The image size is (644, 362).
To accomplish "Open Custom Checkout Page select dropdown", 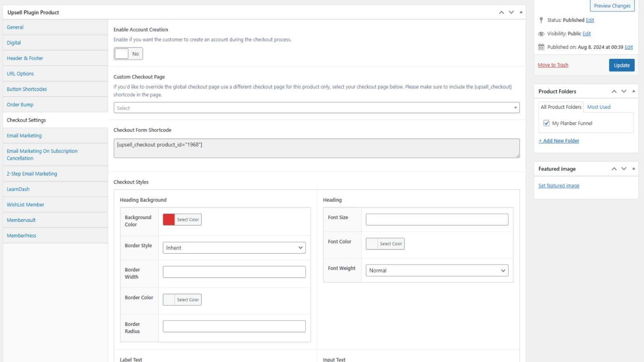I will pyautogui.click(x=316, y=108).
